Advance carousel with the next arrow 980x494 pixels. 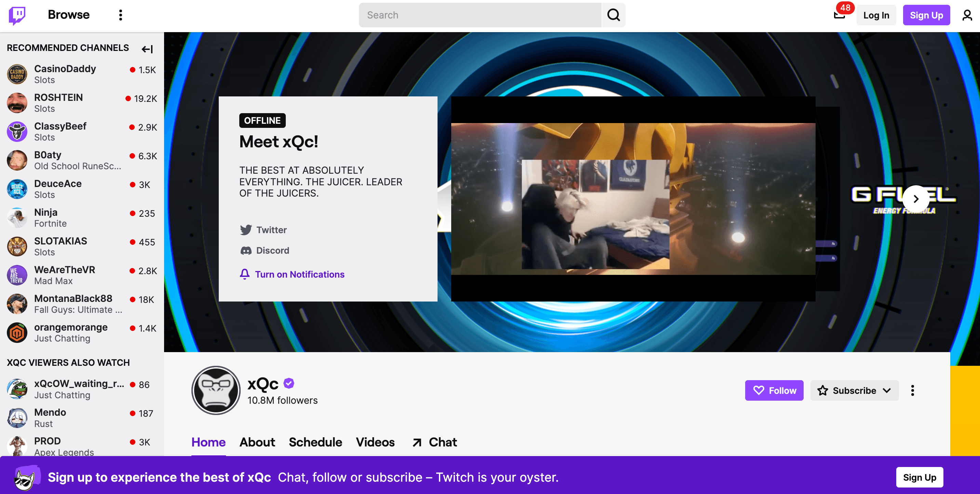point(916,199)
